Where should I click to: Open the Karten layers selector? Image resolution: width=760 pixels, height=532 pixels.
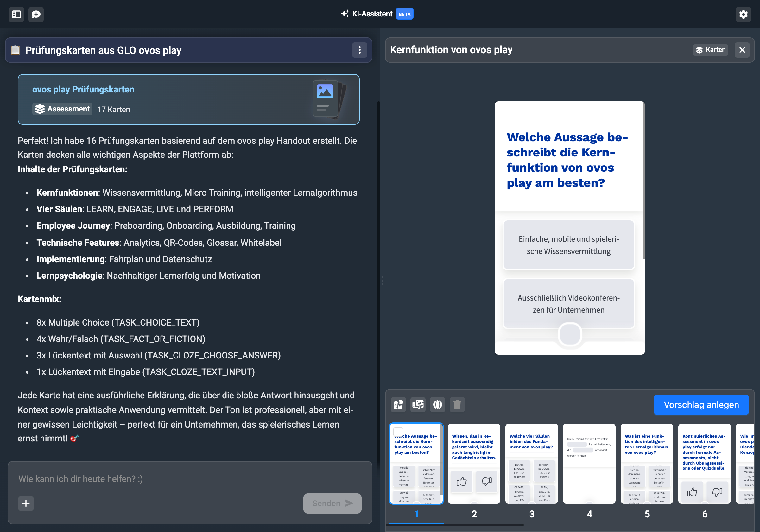coord(710,50)
